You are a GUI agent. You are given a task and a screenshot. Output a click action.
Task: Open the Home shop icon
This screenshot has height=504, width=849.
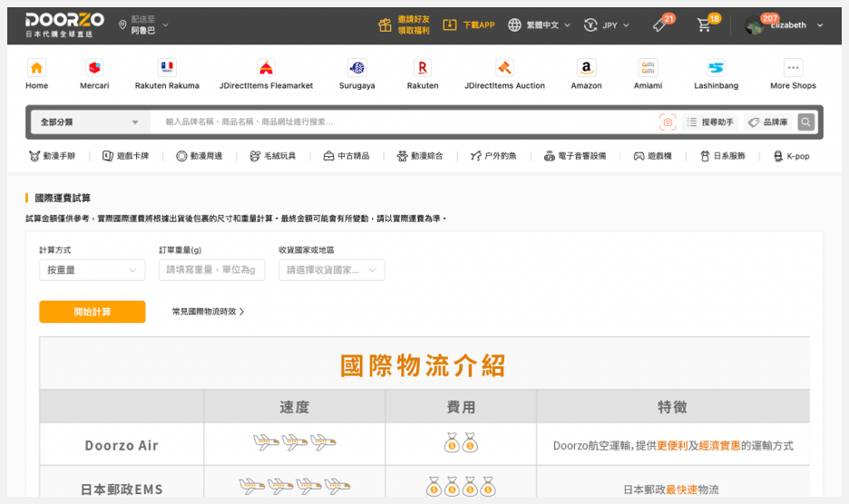[37, 68]
